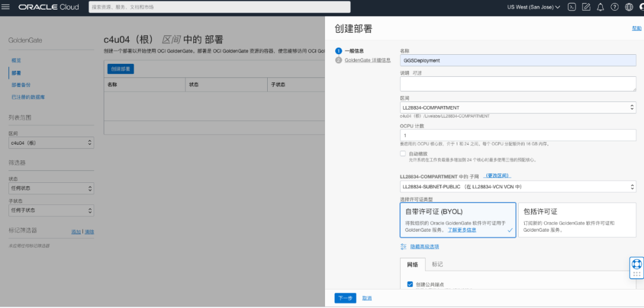The width and height of the screenshot is (644, 308).
Task: Switch to the 标记 tab
Action: 437,265
